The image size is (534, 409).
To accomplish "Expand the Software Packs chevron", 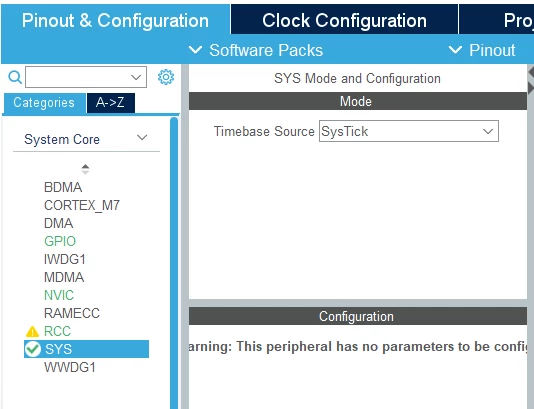I will tap(195, 50).
